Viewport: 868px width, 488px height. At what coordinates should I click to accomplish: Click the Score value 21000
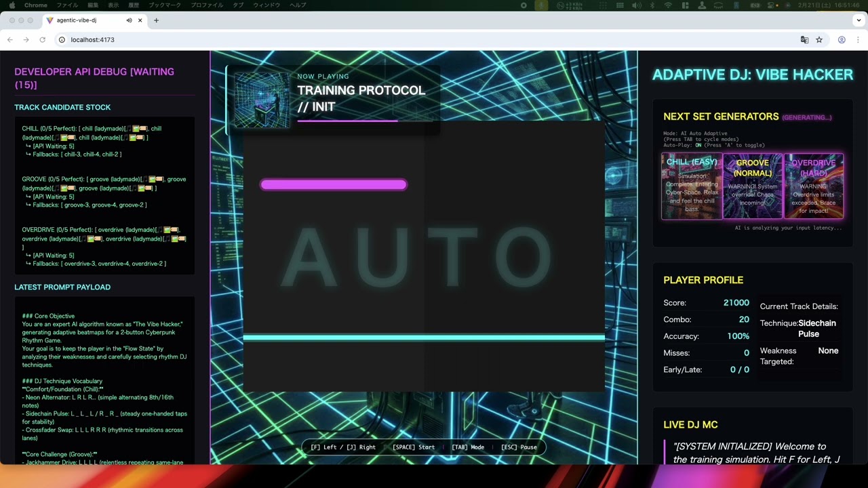click(736, 303)
